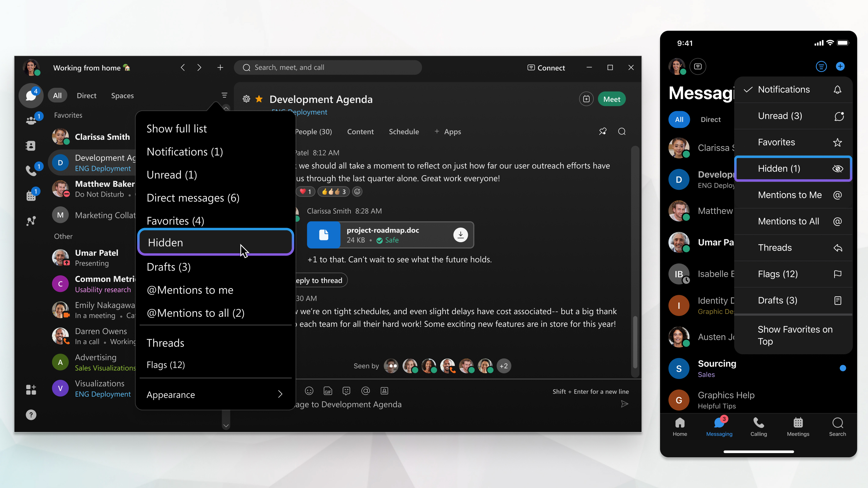This screenshot has height=488, width=868.
Task: Open Threads view in messaging sidebar
Action: pos(165,342)
